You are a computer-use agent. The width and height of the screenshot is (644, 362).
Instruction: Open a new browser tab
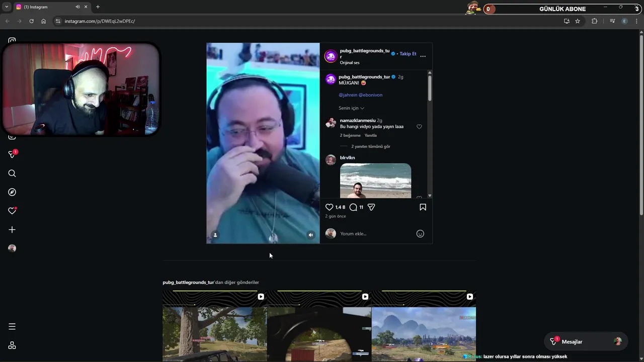pyautogui.click(x=98, y=7)
